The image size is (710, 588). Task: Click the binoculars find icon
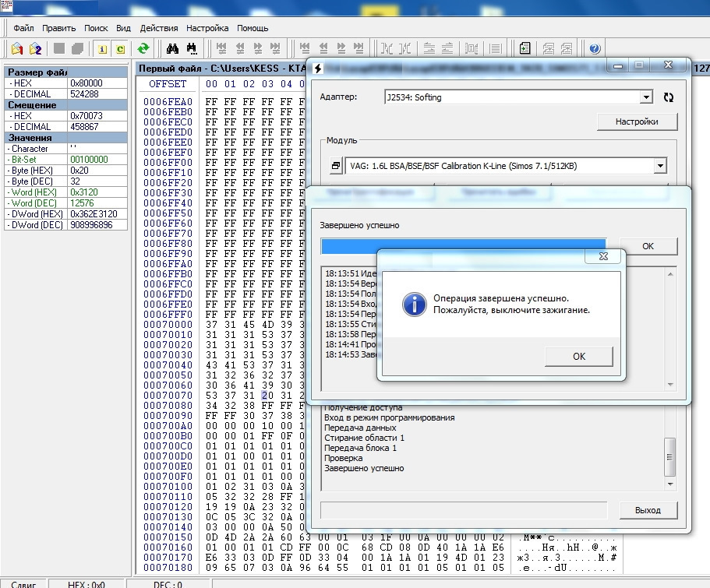[172, 48]
